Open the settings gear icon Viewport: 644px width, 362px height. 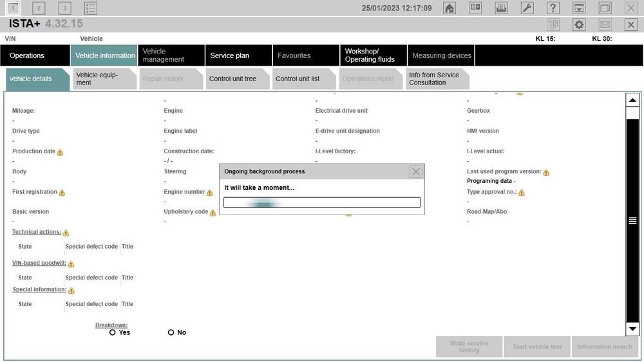pyautogui.click(x=579, y=24)
